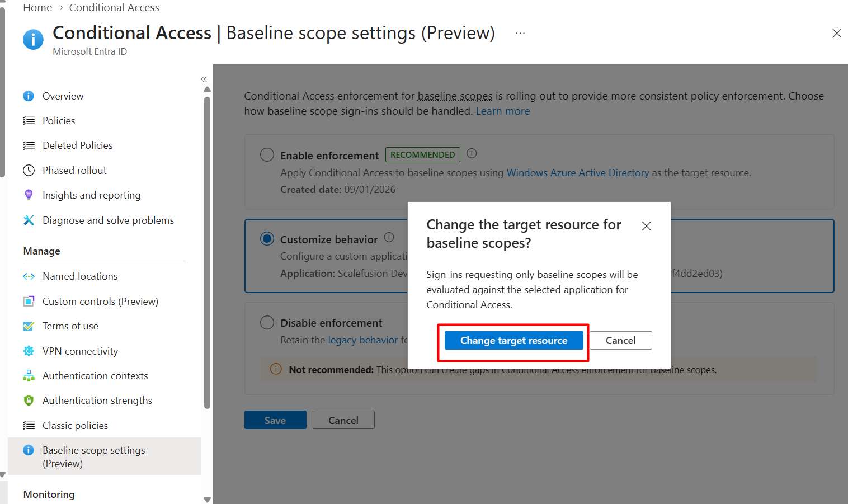This screenshot has width=848, height=504.
Task: Close the change target resource dialog
Action: (x=647, y=226)
